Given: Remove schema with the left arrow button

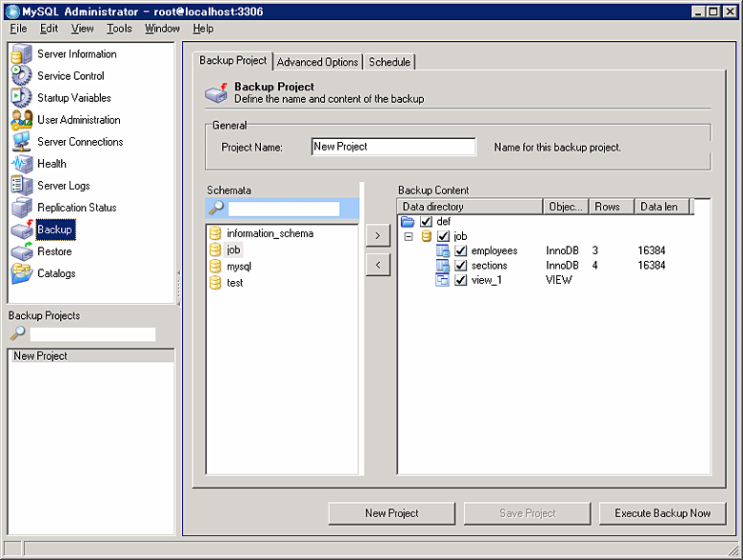Looking at the screenshot, I should pyautogui.click(x=377, y=265).
